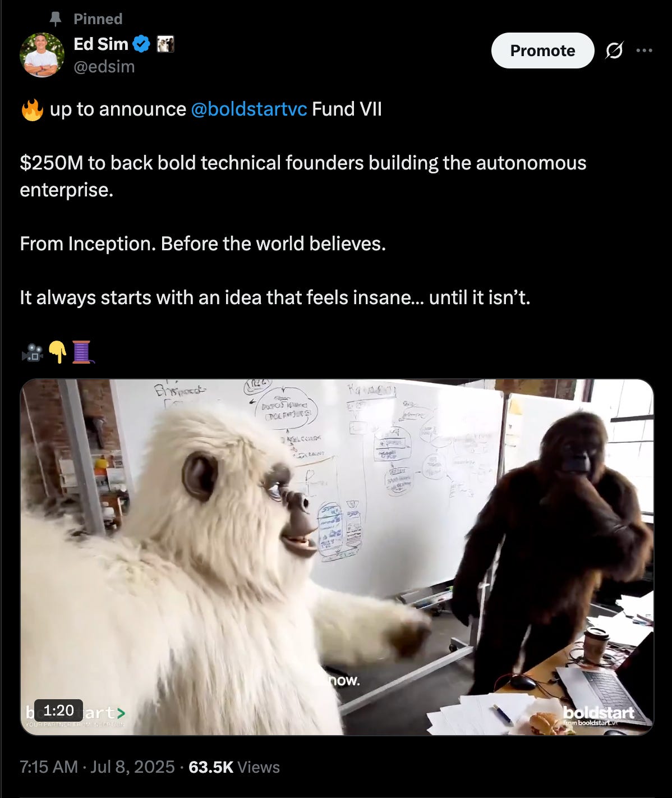Open the @boldstartvc mention link

[x=249, y=109]
